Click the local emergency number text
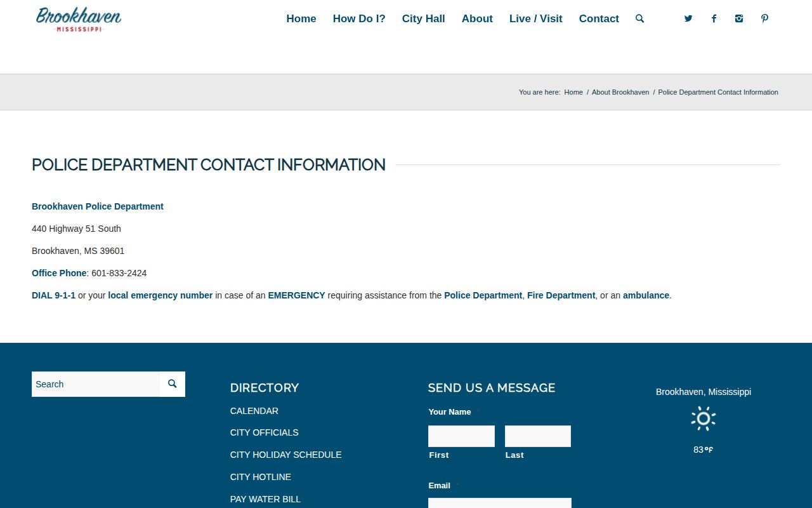This screenshot has width=812, height=508. (160, 295)
